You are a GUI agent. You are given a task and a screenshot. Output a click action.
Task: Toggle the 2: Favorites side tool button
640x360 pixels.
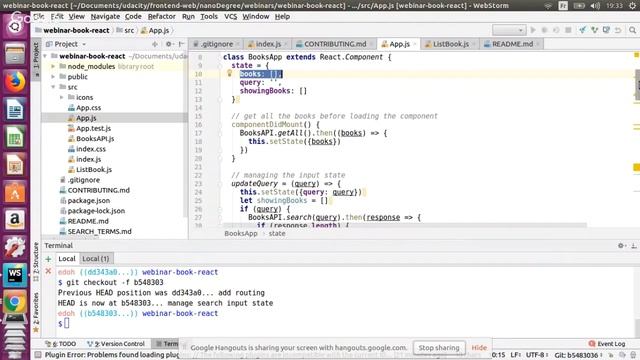click(36, 312)
